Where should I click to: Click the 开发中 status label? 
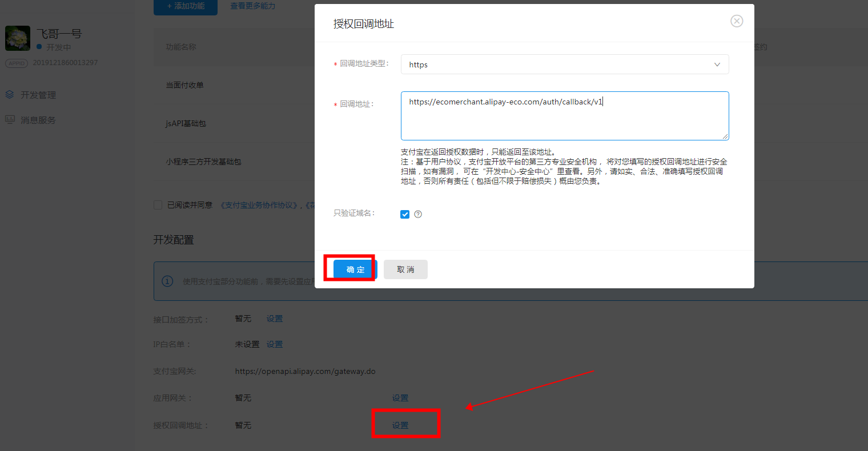[58, 47]
